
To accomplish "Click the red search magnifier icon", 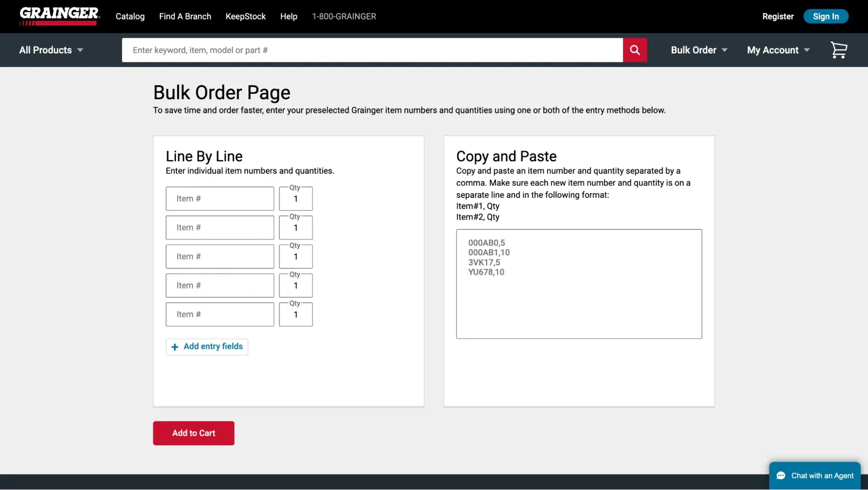I will [x=634, y=50].
